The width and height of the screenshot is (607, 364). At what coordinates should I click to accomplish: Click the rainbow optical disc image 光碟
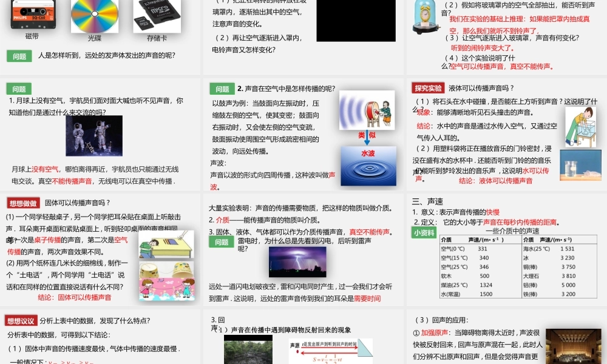95,16
